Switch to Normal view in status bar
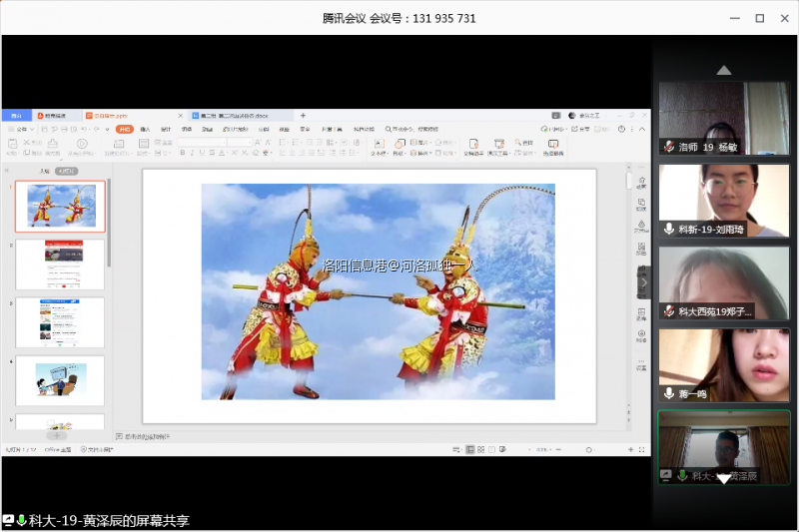 [x=469, y=449]
